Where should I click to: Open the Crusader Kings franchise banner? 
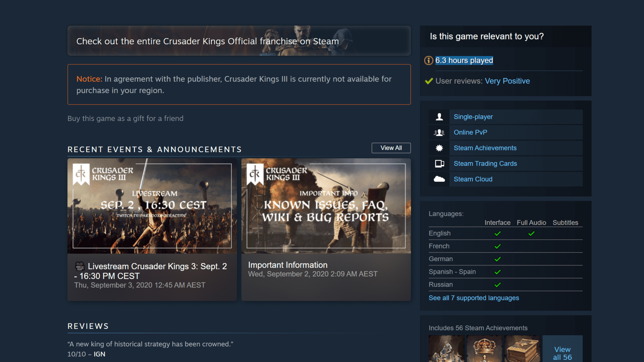tap(239, 41)
